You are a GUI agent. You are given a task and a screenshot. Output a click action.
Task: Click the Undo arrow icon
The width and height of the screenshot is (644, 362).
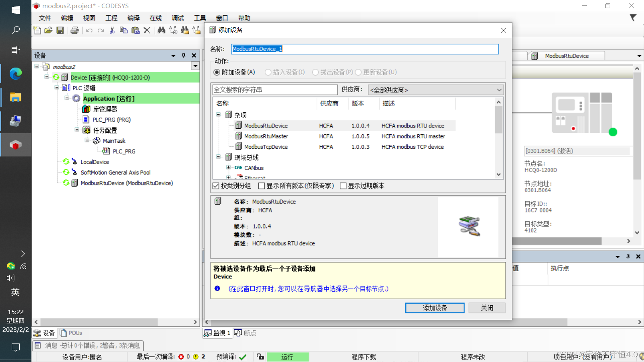click(x=89, y=30)
